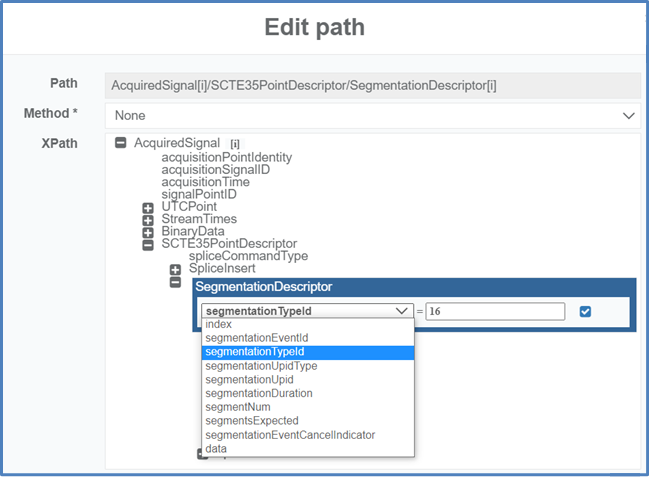Uncheck the SegmentationDescriptor filter checkbox
This screenshot has height=477, width=649.
pos(586,311)
